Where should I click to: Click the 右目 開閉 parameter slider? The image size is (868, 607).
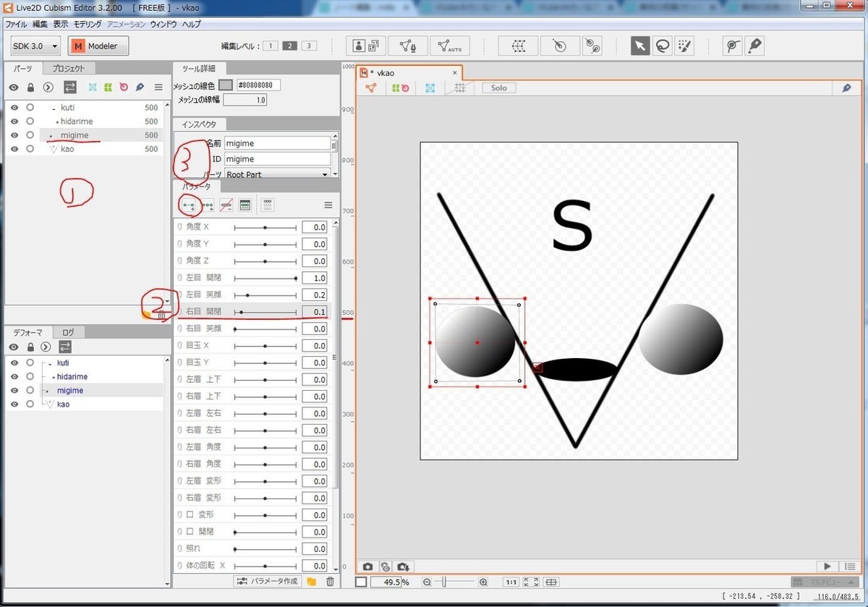click(265, 312)
